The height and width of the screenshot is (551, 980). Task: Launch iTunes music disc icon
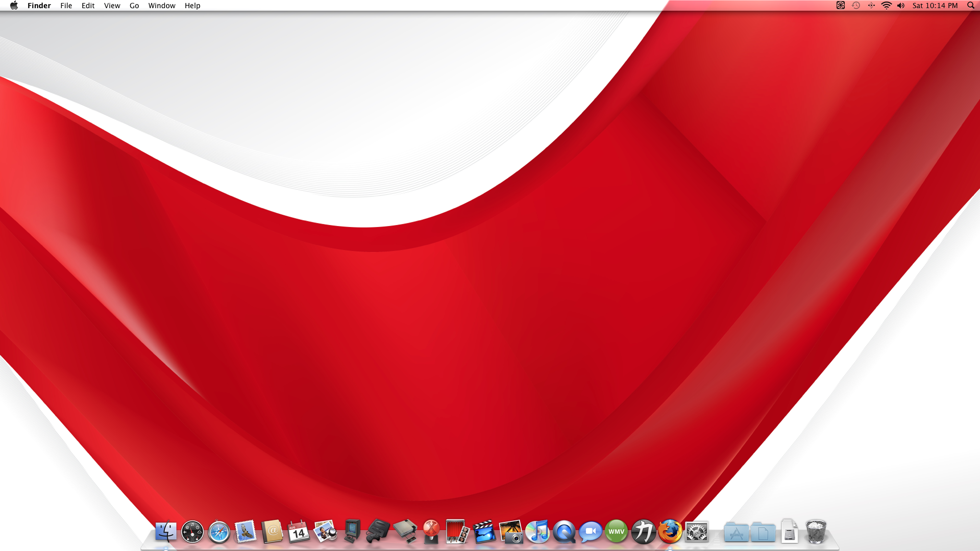pyautogui.click(x=537, y=532)
